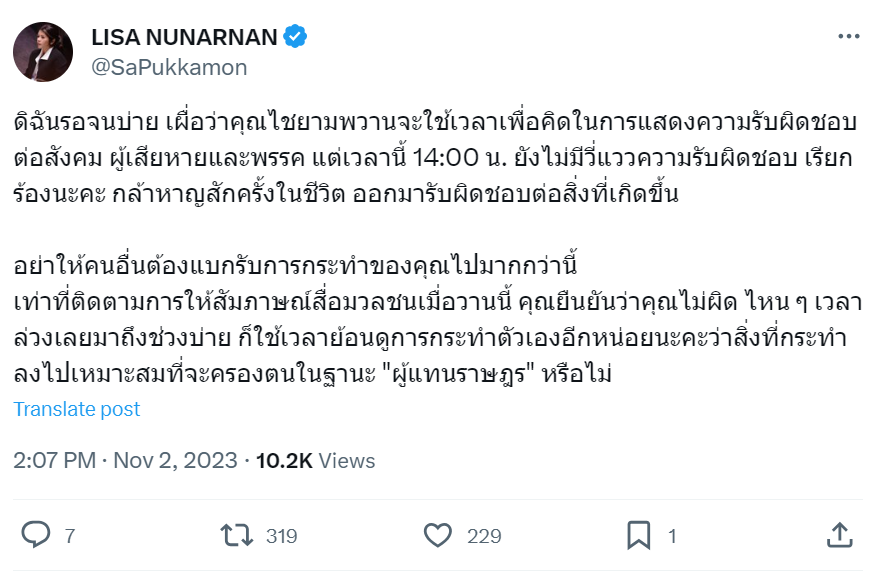The image size is (884, 574).
Task: Open LISA NUNARNAN's profile picture
Action: pos(43,52)
